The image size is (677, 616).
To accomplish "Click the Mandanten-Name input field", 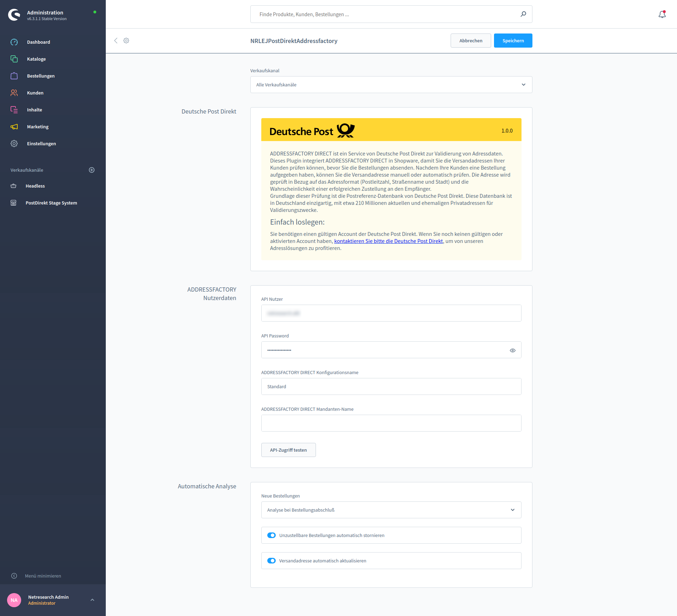I will [x=391, y=423].
